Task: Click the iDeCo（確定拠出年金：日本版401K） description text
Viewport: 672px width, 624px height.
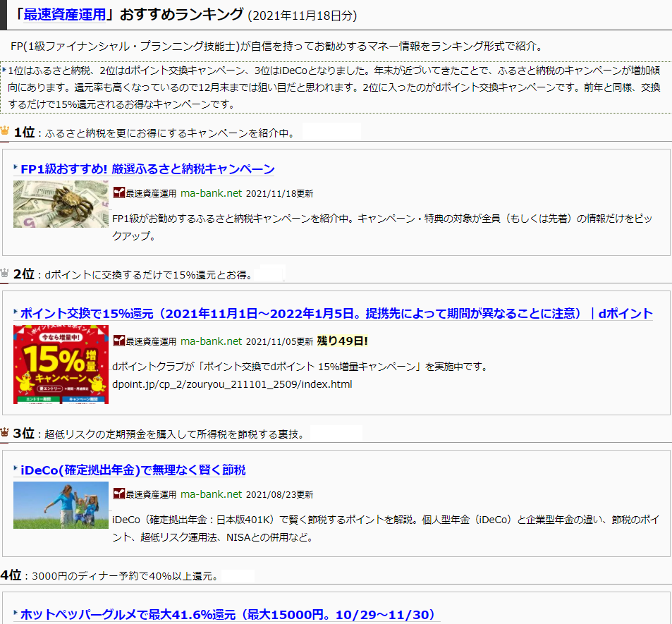Action: pos(386,528)
